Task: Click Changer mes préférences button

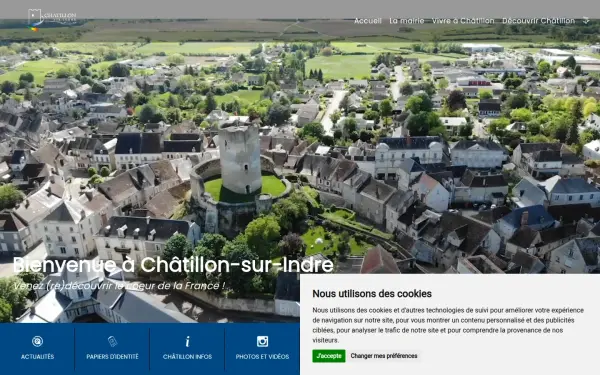Action: tap(384, 356)
